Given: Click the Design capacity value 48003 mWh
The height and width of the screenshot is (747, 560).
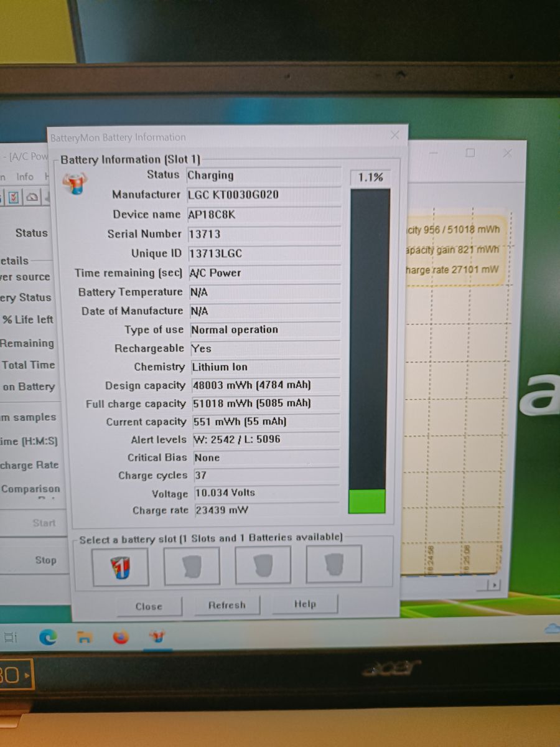Looking at the screenshot, I should [x=265, y=385].
